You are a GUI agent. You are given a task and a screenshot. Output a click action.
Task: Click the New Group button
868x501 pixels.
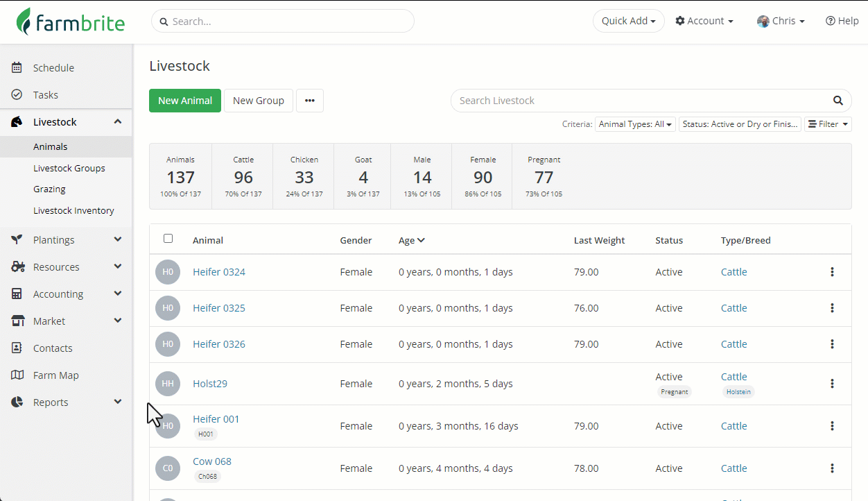tap(259, 101)
